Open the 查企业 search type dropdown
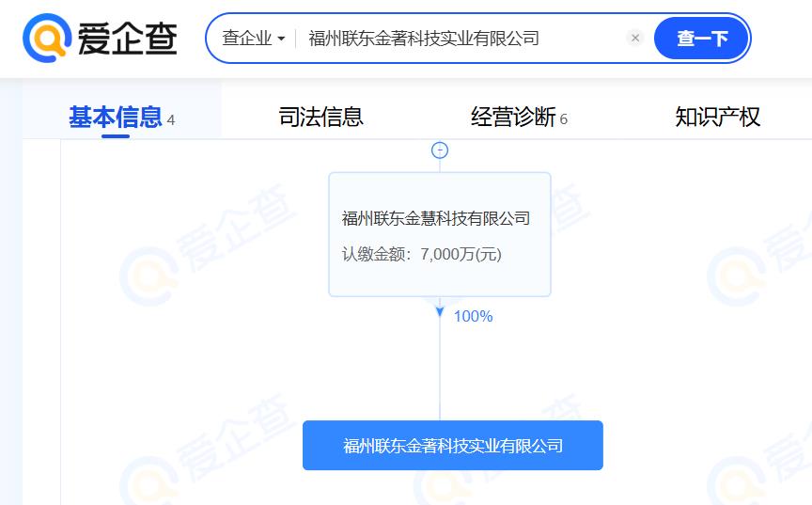The image size is (812, 505). 253,39
